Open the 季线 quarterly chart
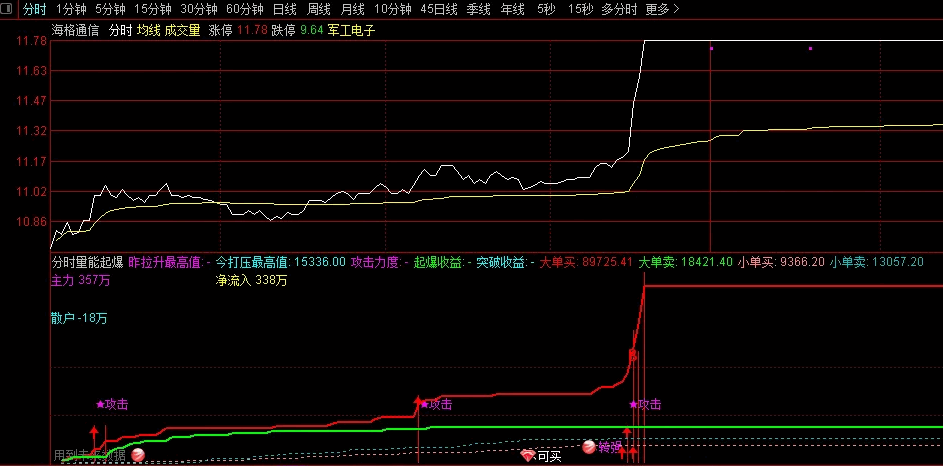Image resolution: width=943 pixels, height=466 pixels. [x=479, y=9]
